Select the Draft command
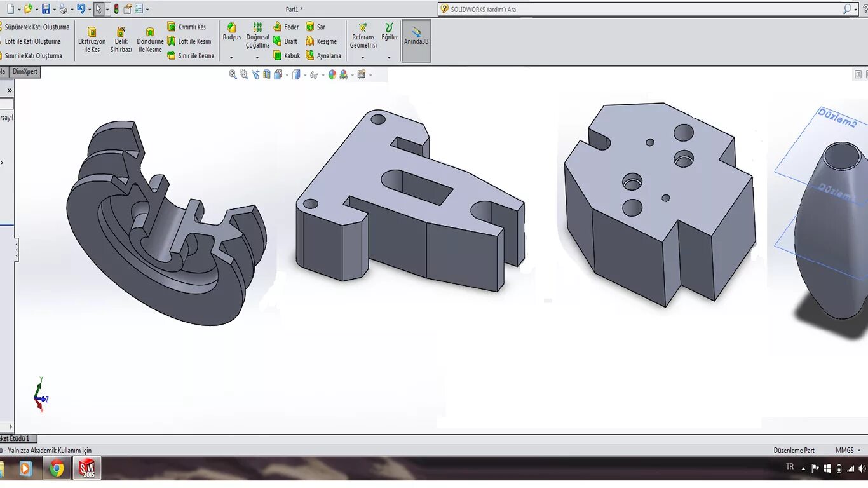 285,41
